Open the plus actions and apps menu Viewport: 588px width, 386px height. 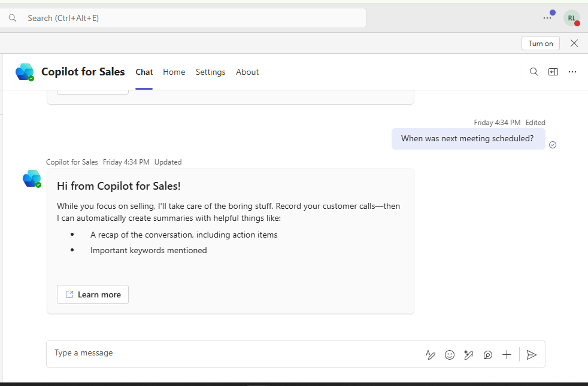(x=507, y=354)
